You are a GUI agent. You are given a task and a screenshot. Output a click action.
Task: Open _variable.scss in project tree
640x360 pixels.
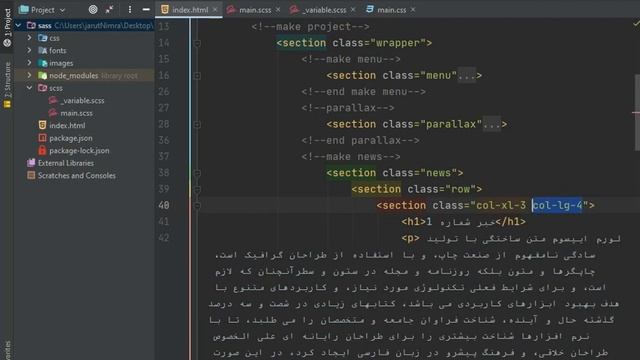point(82,100)
